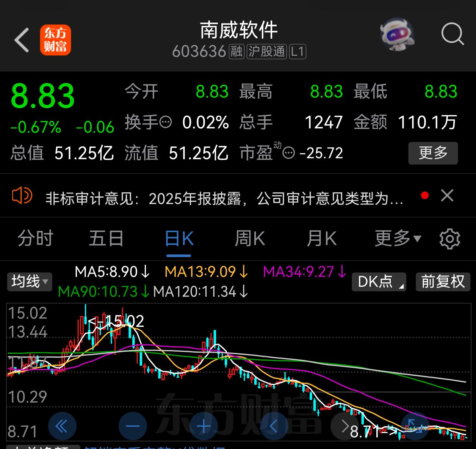The width and height of the screenshot is (476, 449).
Task: Switch to the 分时 tab
Action: [x=35, y=239]
